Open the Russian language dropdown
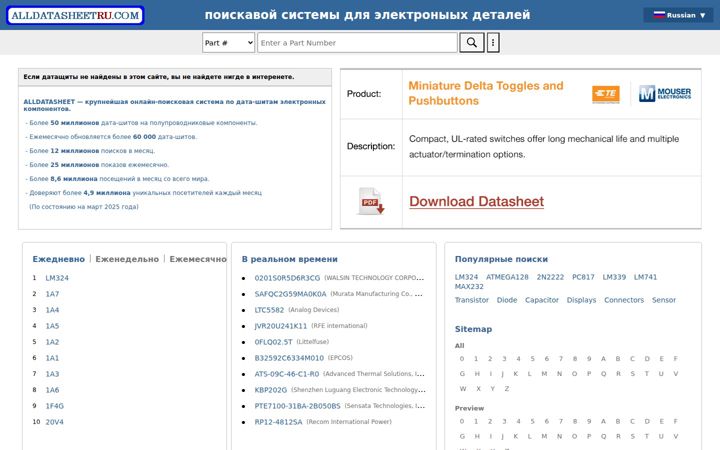This screenshot has width=720, height=450. (x=679, y=15)
